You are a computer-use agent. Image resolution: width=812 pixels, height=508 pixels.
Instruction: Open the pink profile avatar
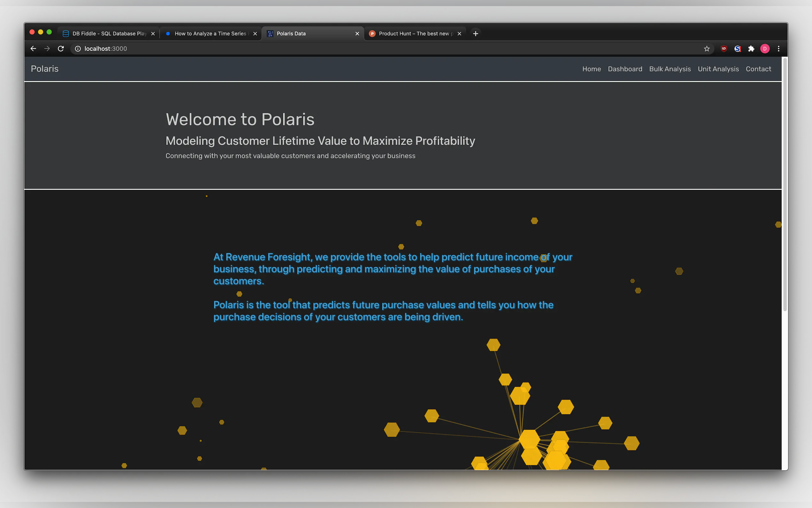(x=765, y=49)
